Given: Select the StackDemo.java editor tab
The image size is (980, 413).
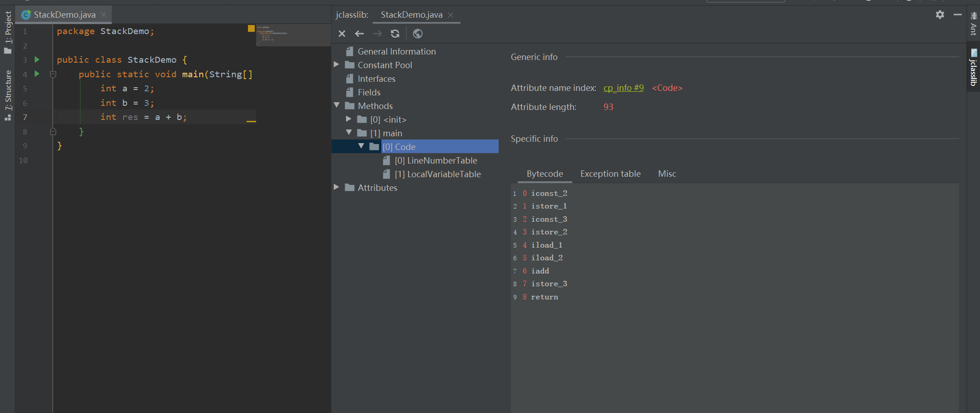Looking at the screenshot, I should [64, 15].
